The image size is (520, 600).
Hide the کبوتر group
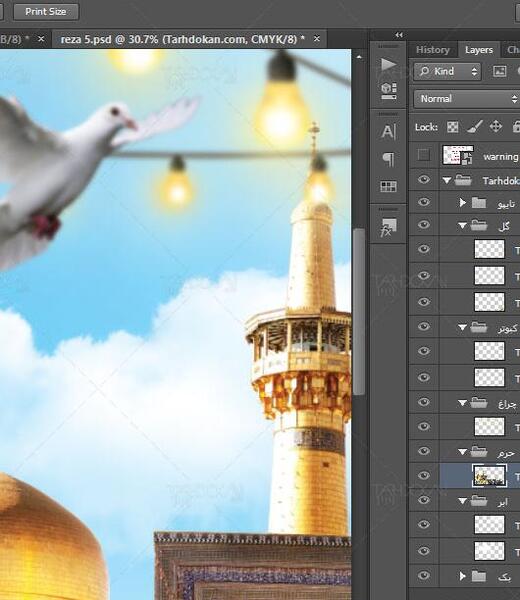424,327
